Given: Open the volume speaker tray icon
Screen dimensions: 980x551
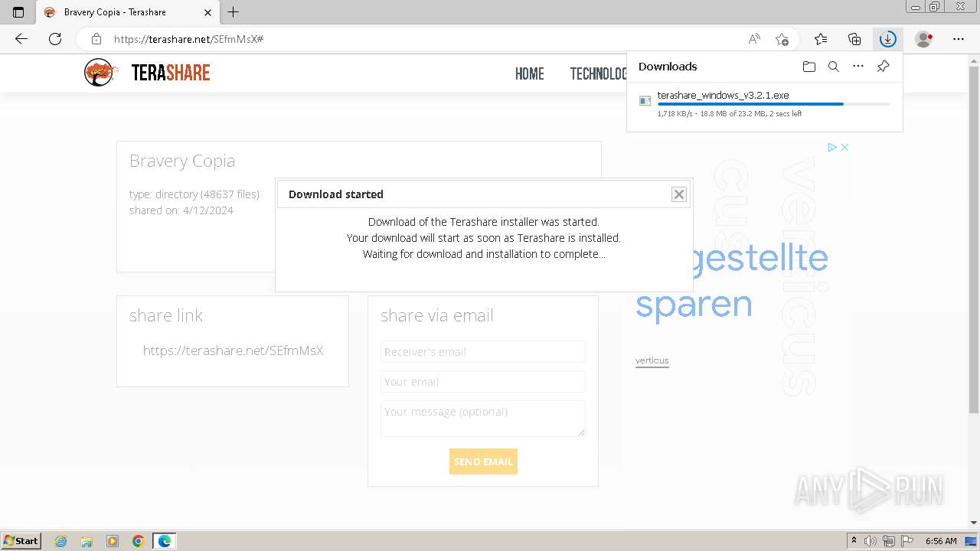Looking at the screenshot, I should pyautogui.click(x=871, y=541).
